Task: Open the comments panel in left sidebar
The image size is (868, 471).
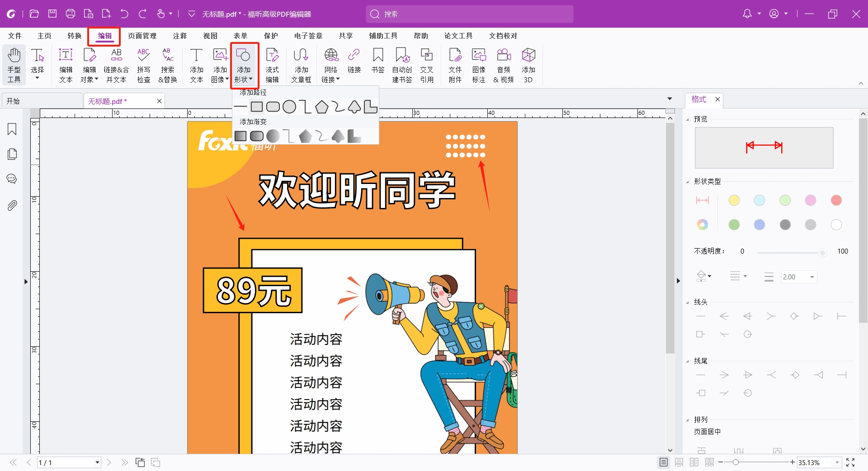Action: click(12, 179)
